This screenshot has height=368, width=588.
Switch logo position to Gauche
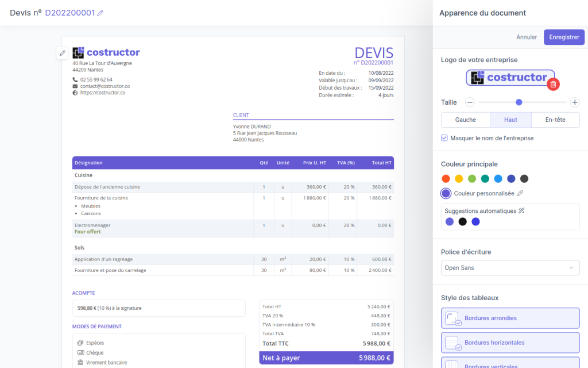coord(465,120)
